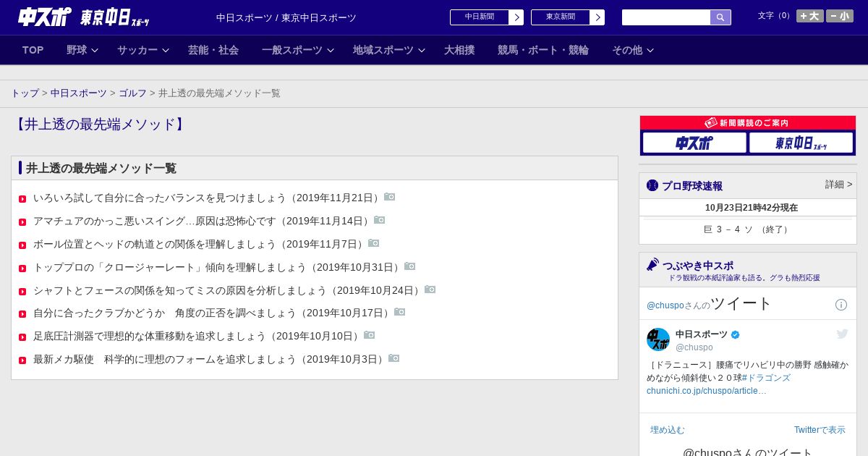Click camera icon beside 11月14日 article

point(380,220)
